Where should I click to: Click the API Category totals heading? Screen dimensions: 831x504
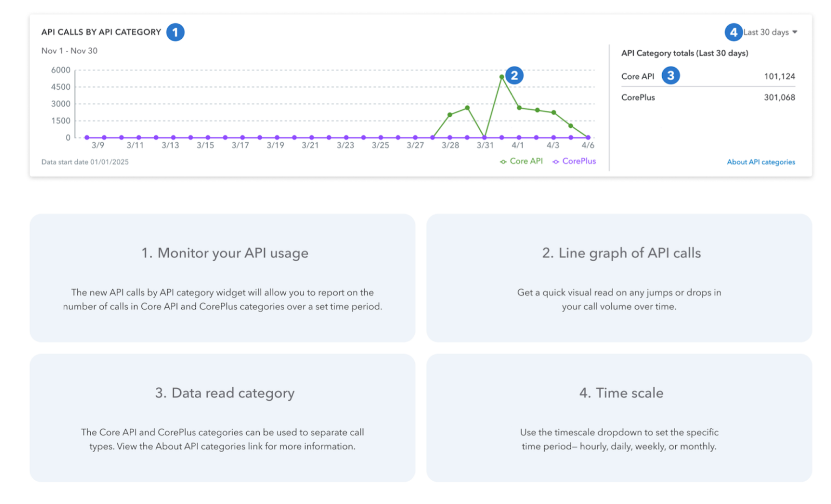(x=685, y=53)
